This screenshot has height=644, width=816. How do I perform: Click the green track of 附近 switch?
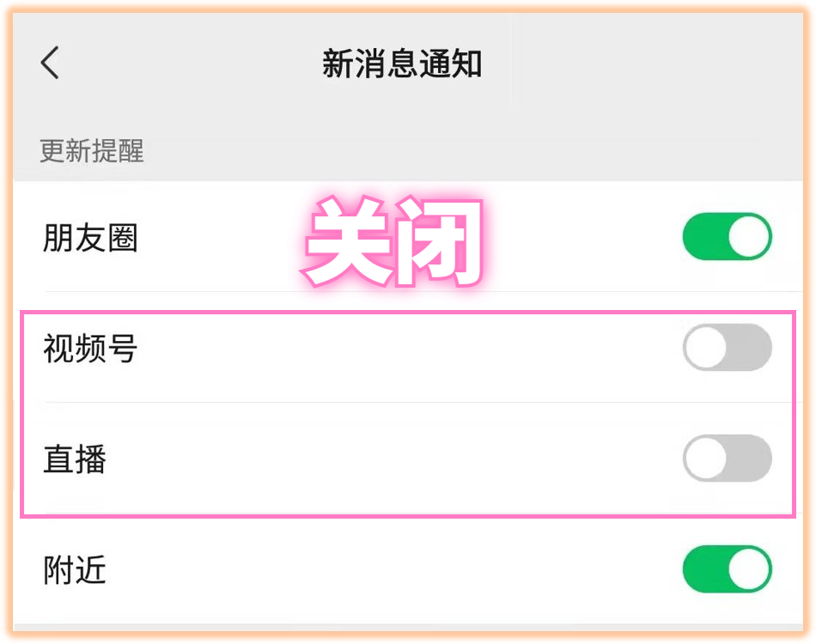702,569
